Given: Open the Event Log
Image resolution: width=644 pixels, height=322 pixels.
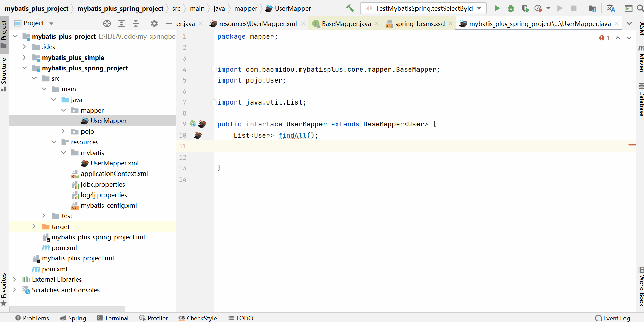Looking at the screenshot, I should tap(613, 318).
